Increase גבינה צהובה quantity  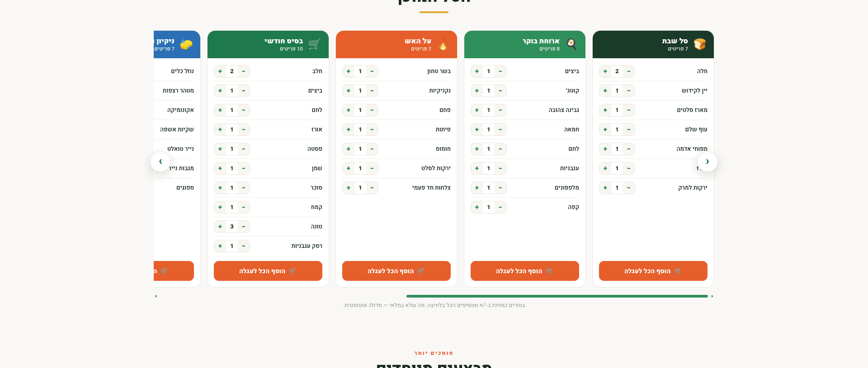click(x=477, y=110)
